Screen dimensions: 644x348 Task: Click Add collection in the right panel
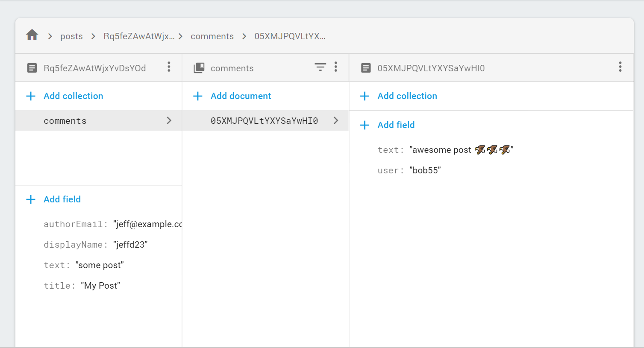pos(407,96)
